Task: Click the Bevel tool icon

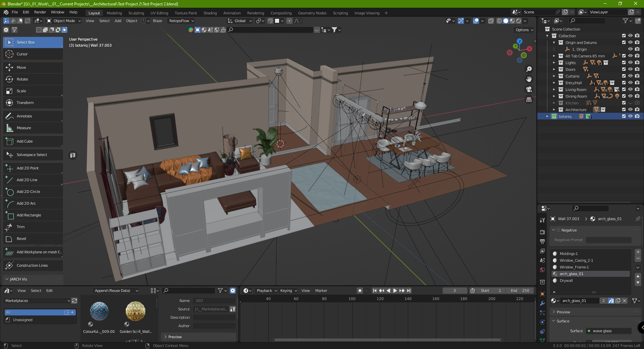Action: click(9, 239)
